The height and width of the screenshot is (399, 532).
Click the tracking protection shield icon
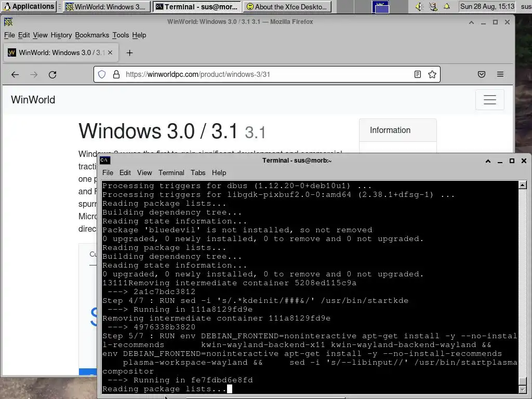point(102,74)
